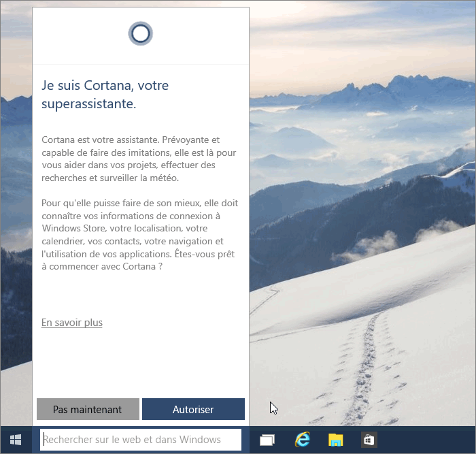Open the Windows Start button

[16, 440]
